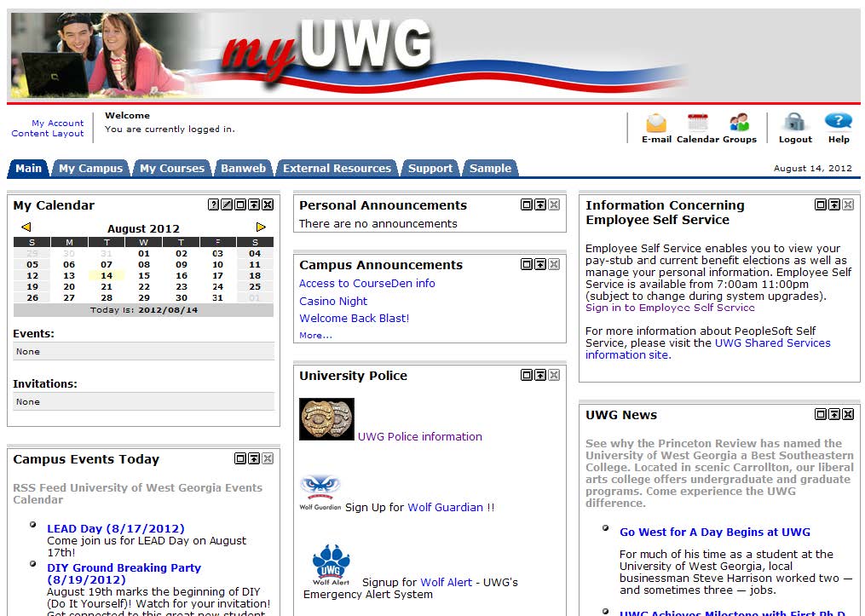Image resolution: width=865 pixels, height=616 pixels.
Task: Switch to the Main tab
Action: click(28, 168)
